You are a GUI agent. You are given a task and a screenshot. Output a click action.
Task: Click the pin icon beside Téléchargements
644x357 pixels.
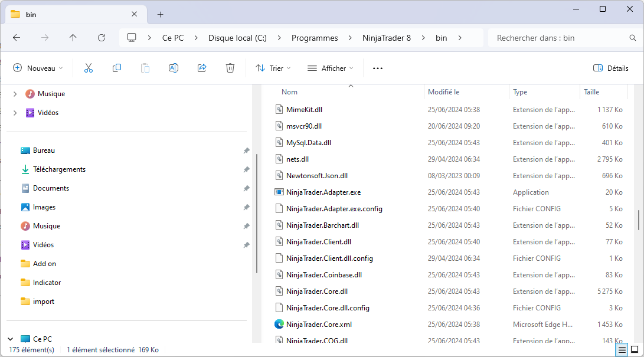point(246,169)
